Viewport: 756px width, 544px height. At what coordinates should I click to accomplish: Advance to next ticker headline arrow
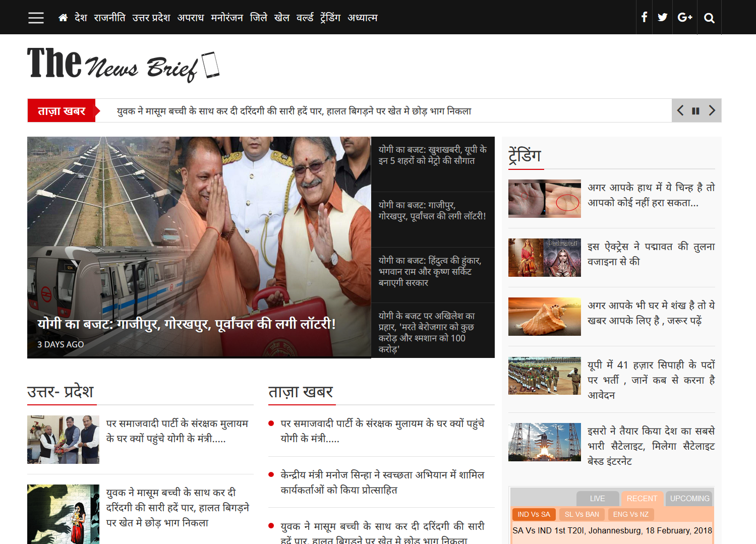coord(712,111)
